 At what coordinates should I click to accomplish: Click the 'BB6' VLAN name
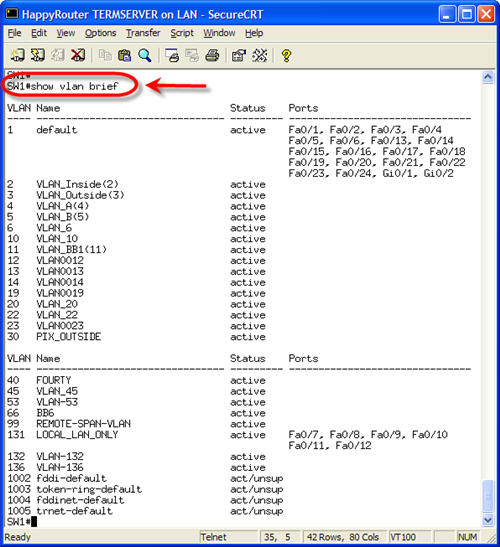click(45, 413)
